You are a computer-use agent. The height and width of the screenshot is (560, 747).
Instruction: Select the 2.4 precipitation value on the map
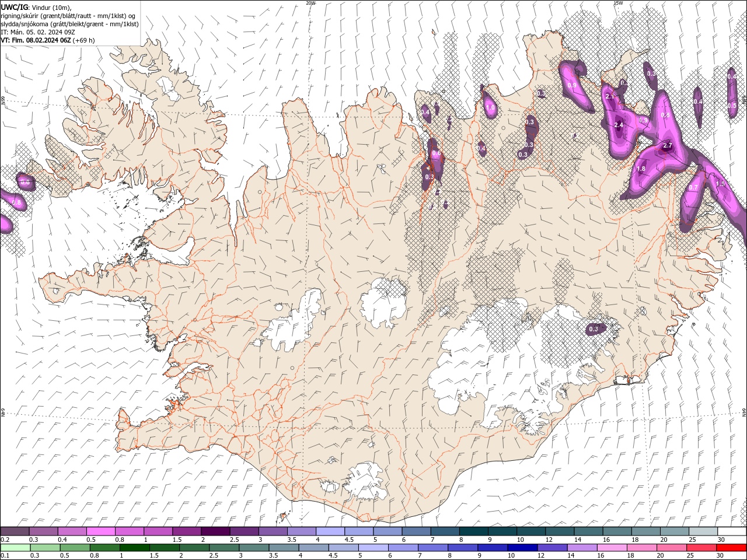(619, 125)
